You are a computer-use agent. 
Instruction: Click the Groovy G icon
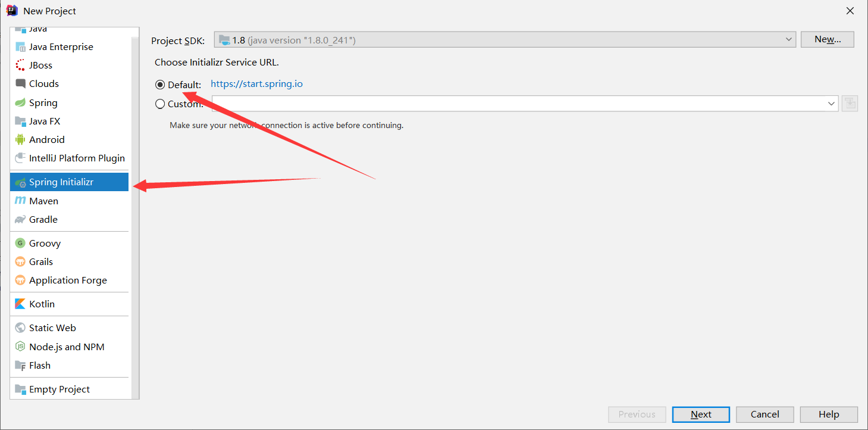coord(20,243)
